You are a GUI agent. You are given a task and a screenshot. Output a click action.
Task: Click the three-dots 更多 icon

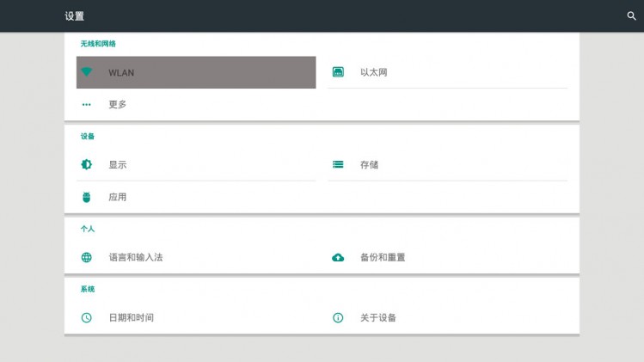click(x=86, y=104)
